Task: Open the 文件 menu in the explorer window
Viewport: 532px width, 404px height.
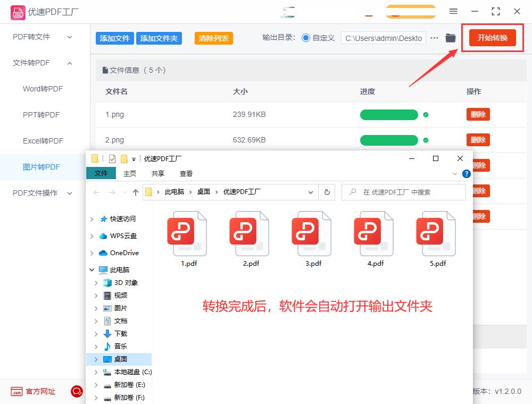Action: coord(101,173)
